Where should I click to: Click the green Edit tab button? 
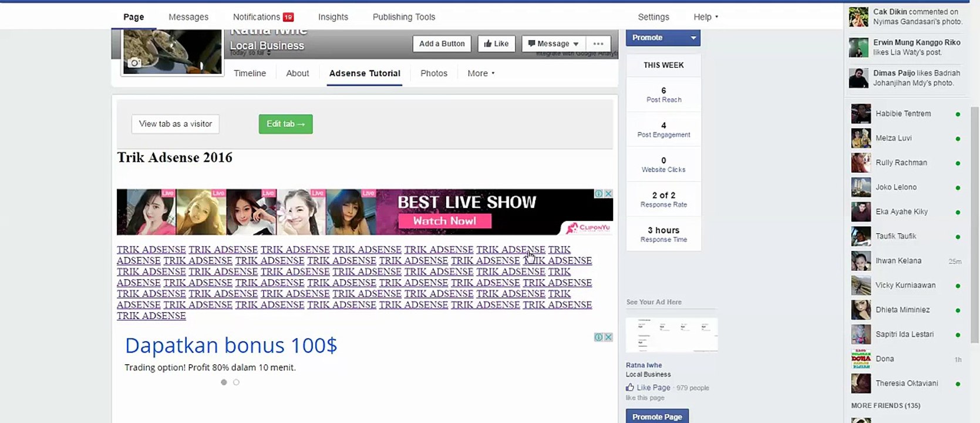click(285, 124)
